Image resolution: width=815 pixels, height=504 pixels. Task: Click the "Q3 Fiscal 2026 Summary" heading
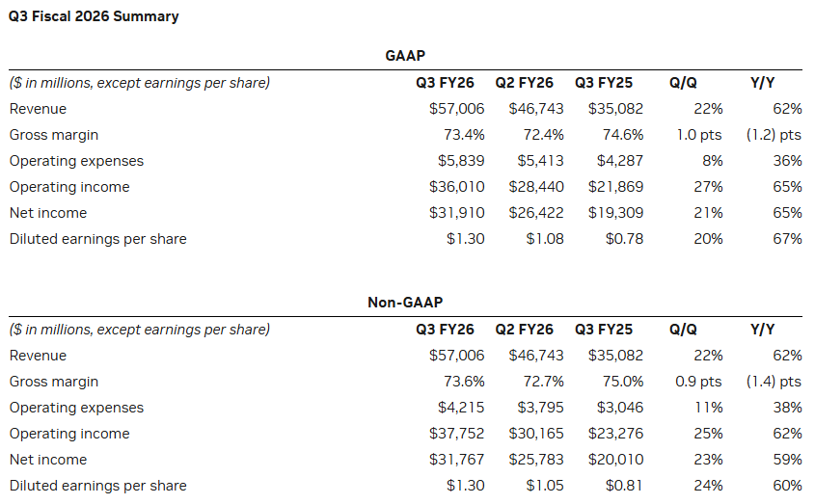(94, 16)
